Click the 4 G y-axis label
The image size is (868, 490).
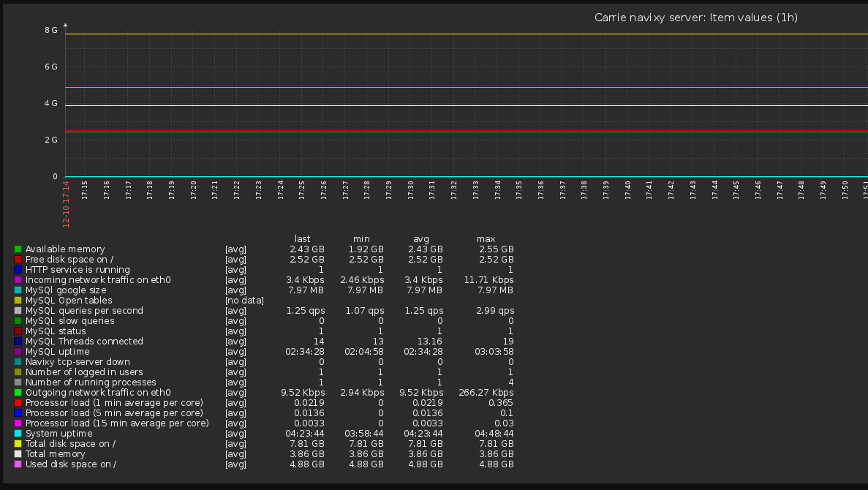[x=51, y=104]
